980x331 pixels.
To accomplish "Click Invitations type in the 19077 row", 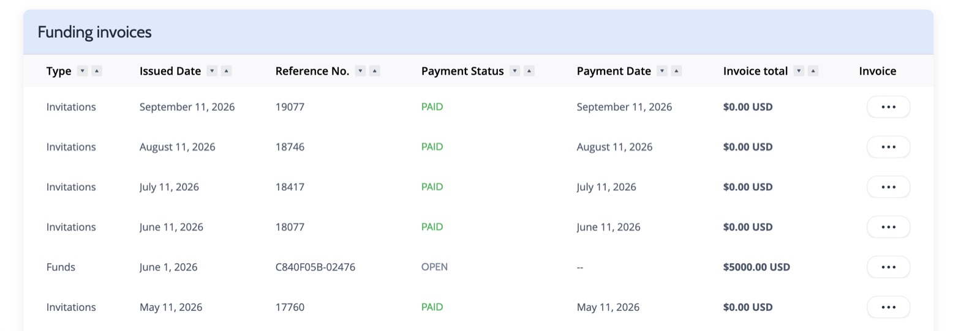I will 71,107.
